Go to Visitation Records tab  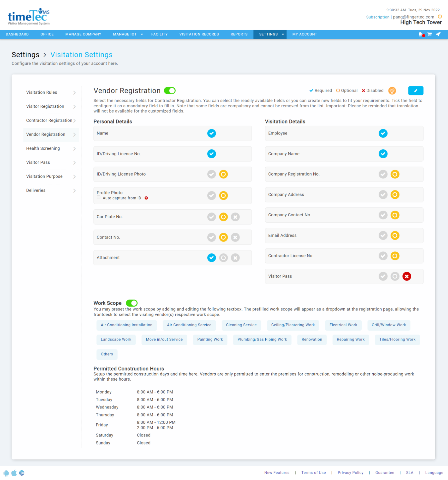(x=199, y=34)
